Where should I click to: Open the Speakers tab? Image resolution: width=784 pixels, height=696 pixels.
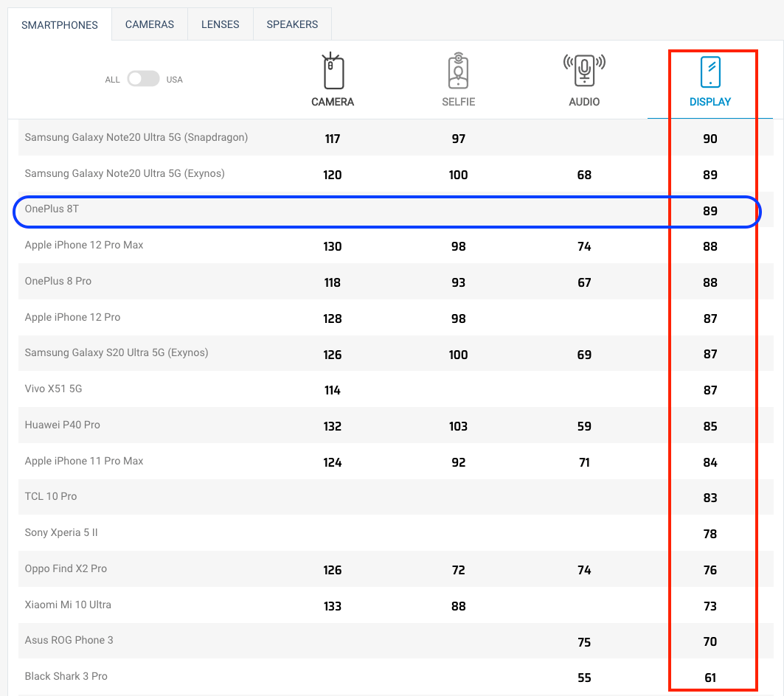pos(292,24)
